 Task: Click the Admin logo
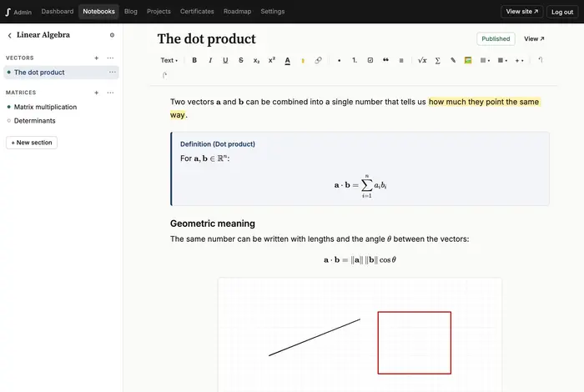pos(18,12)
